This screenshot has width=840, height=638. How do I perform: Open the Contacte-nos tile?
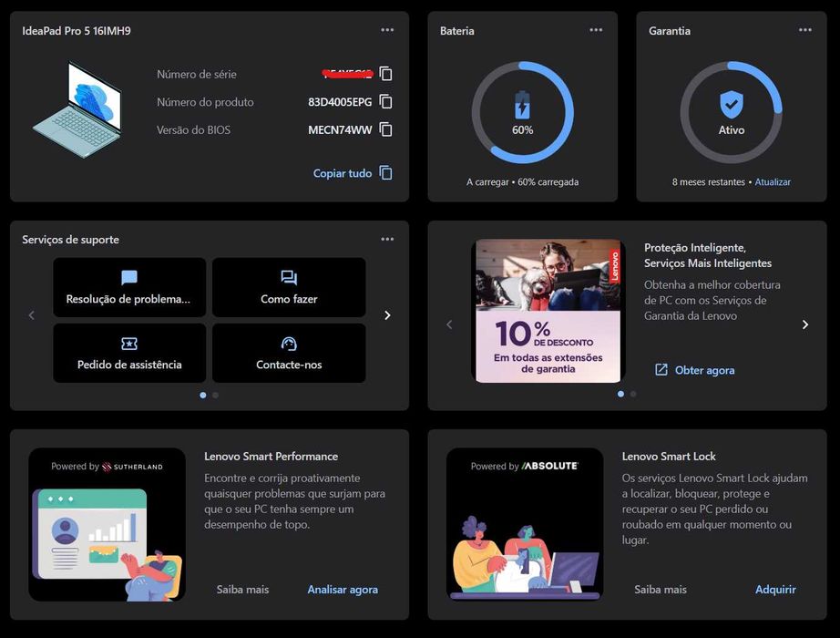289,353
